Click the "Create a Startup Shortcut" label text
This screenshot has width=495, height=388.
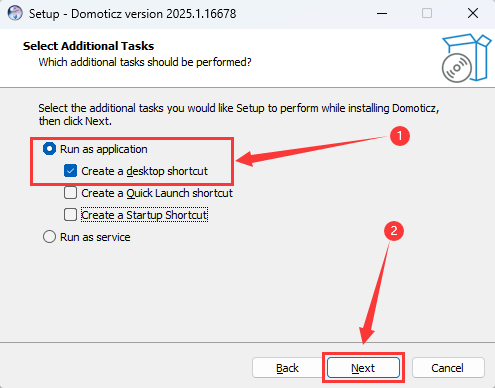click(144, 215)
